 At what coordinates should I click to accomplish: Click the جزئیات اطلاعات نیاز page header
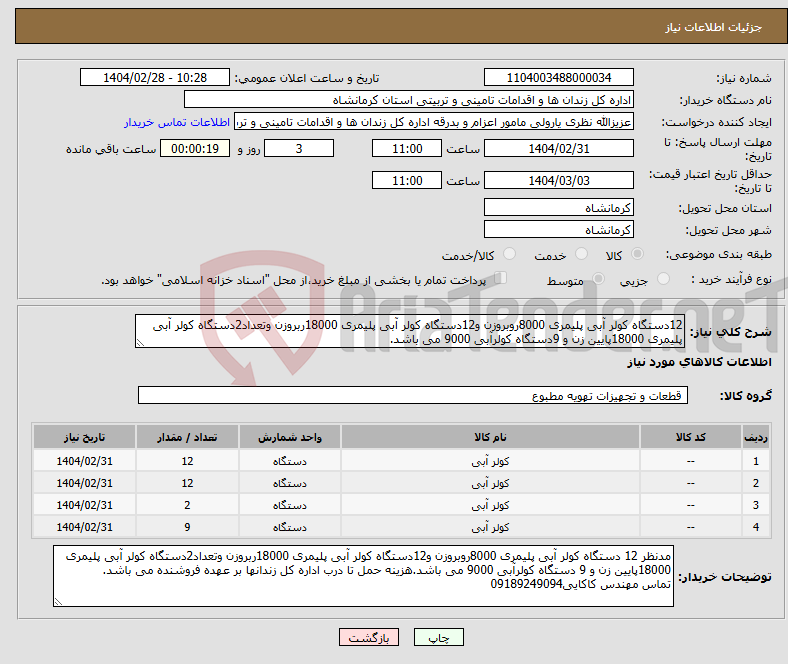click(714, 27)
